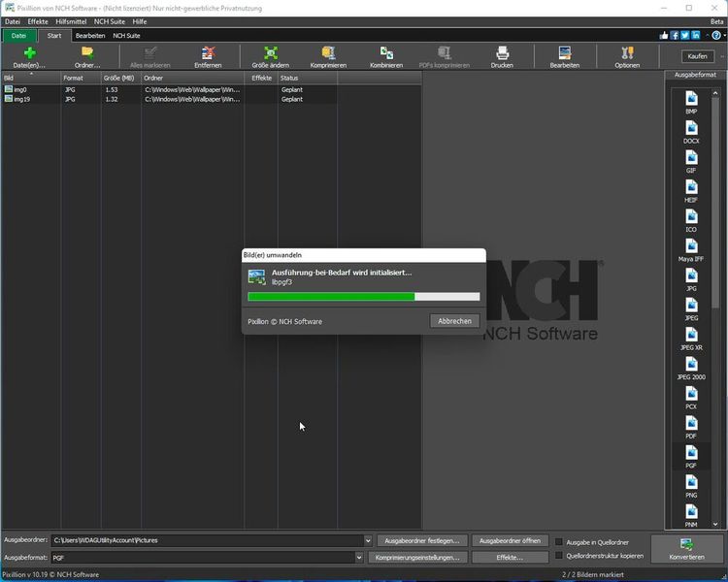
Task: Add a folder via Ordner icon
Action: tap(87, 57)
